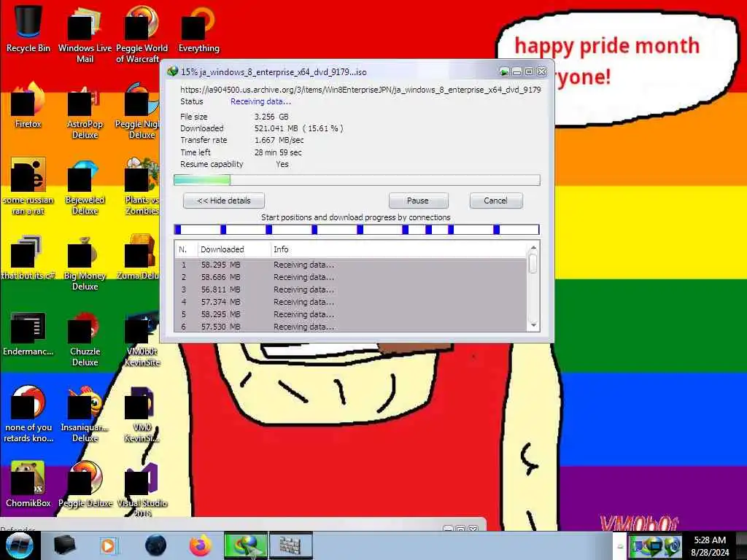Screen dimensions: 747x560
Task: Open Windows Live Mail desktop icon
Action: click(85, 34)
